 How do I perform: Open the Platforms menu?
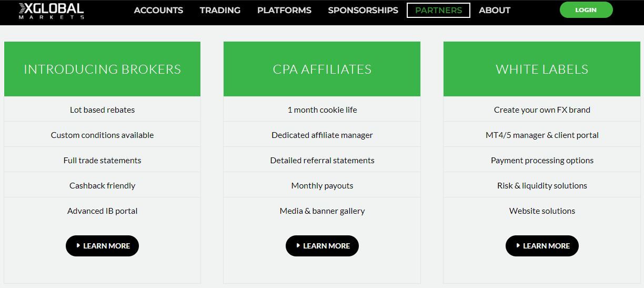tap(284, 10)
